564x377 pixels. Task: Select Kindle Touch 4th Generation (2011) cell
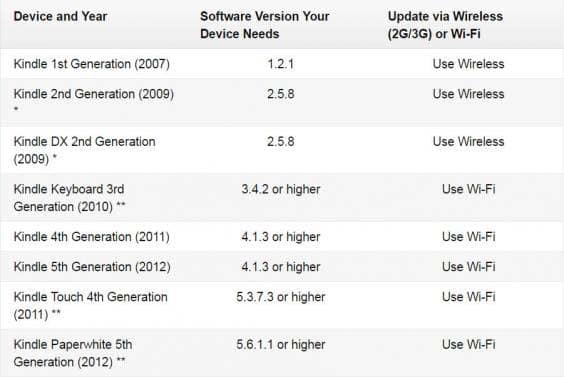[91, 305]
